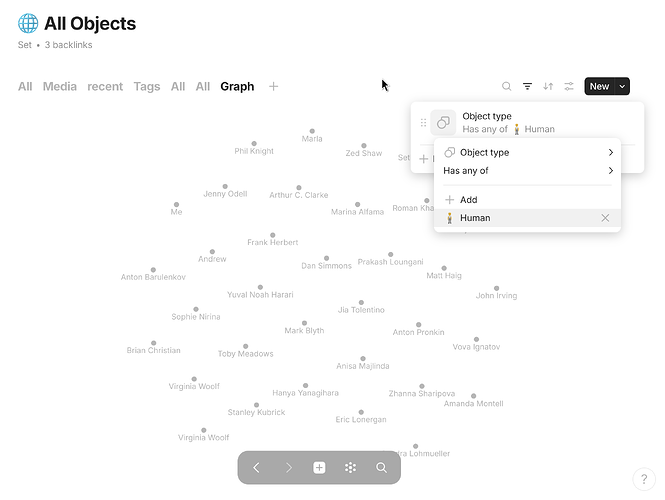Open the sort arrows icon
The height and width of the screenshot is (500, 665).
click(548, 87)
